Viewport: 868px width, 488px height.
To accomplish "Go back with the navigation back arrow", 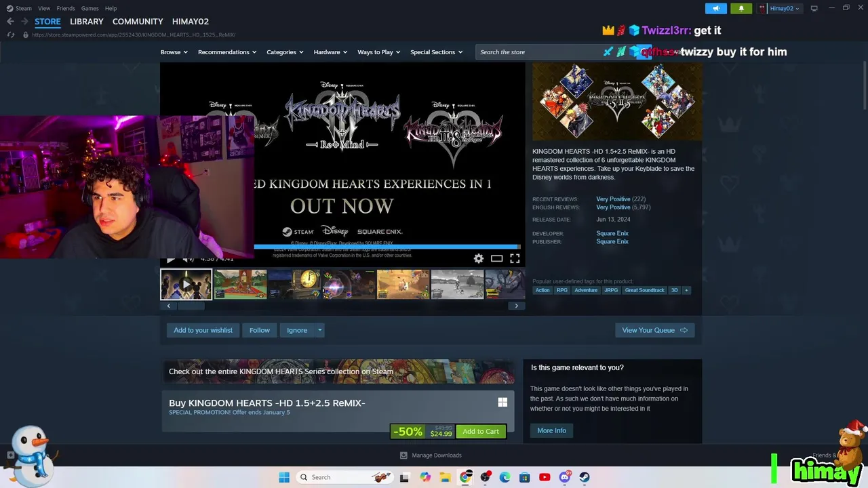I will (x=10, y=22).
